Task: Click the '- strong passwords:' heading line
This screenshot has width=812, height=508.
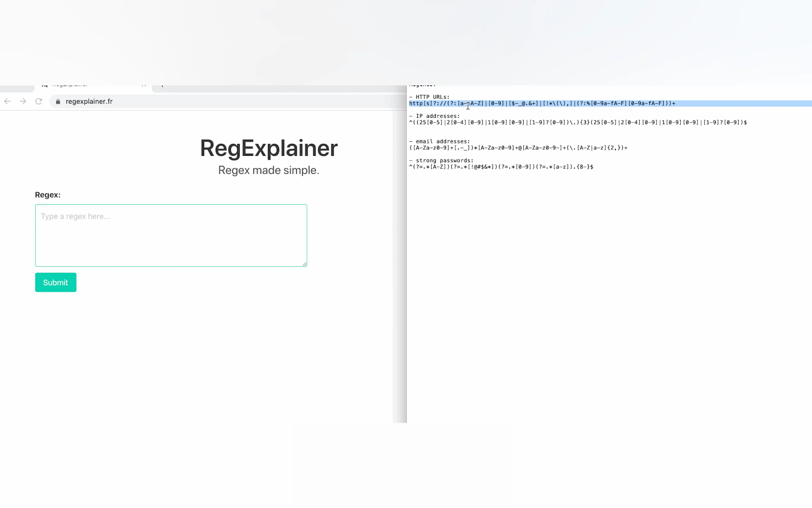Action: (441, 161)
